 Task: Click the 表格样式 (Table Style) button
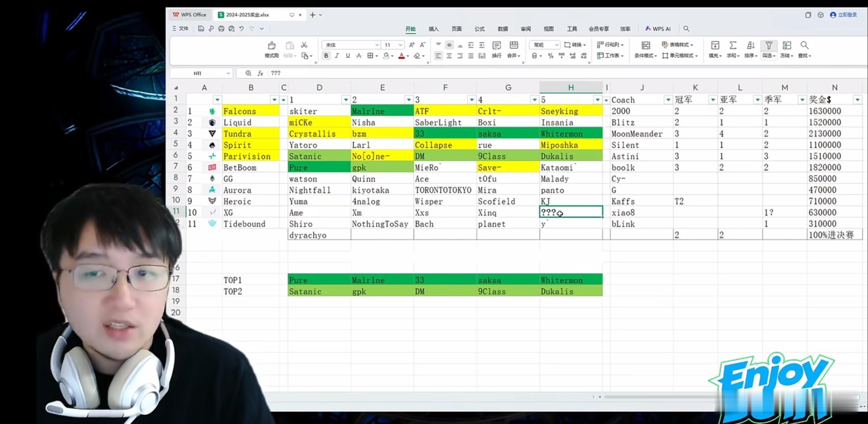(677, 45)
